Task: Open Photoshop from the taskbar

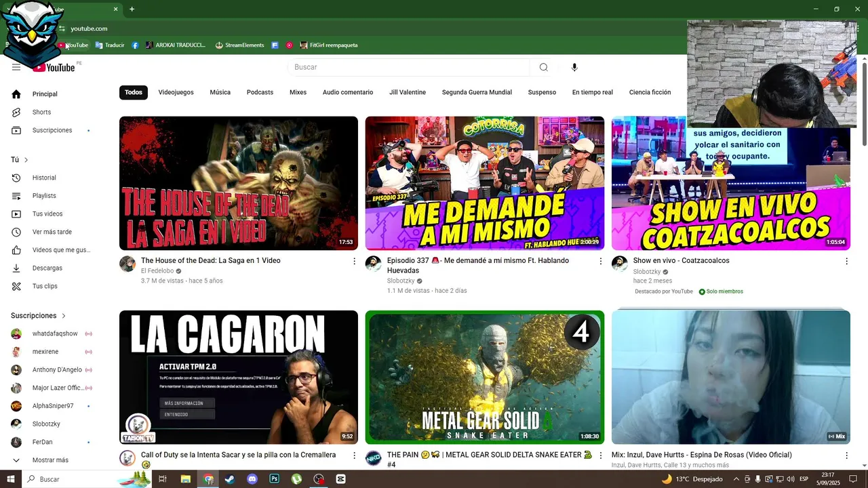Action: tap(275, 479)
